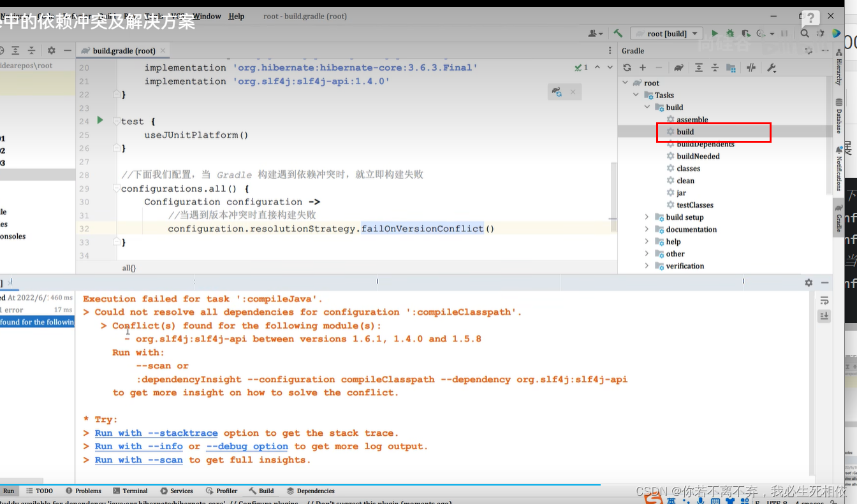Toggle Gradle offline mode
Screen dimensions: 857x504
(x=751, y=68)
